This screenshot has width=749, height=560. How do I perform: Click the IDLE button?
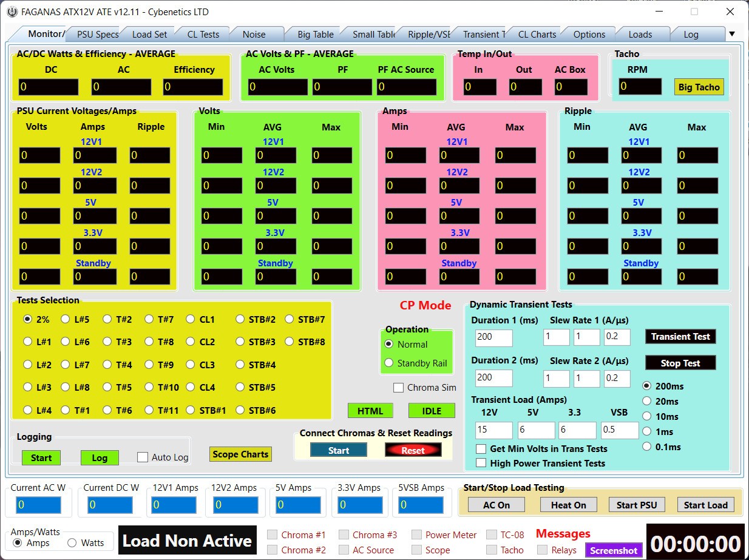(x=432, y=411)
